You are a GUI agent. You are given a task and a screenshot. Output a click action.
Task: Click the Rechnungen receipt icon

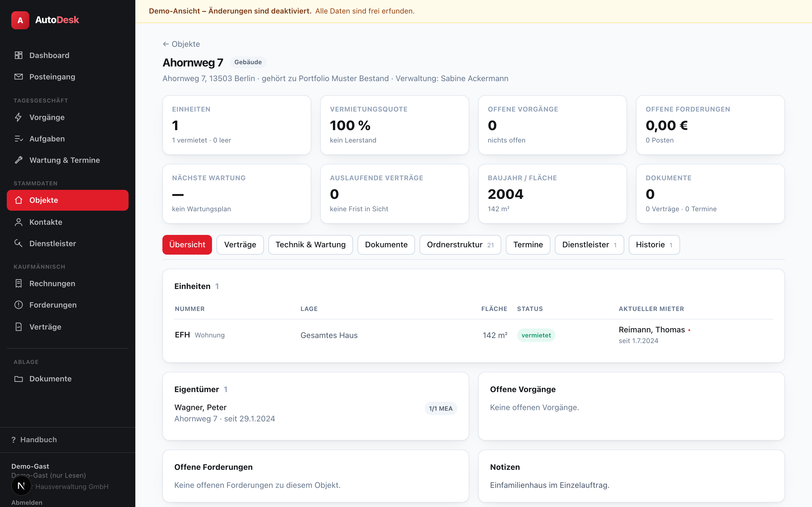click(18, 283)
